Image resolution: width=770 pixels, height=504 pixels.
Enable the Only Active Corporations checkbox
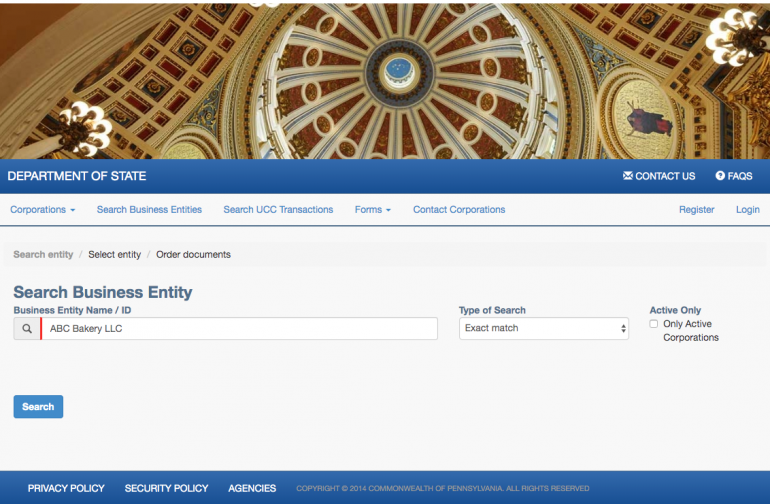654,324
